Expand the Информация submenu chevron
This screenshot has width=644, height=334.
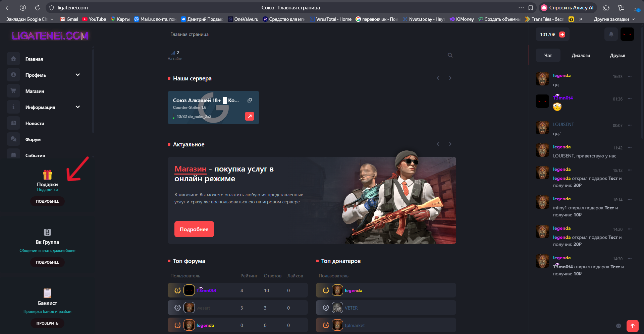[78, 107]
